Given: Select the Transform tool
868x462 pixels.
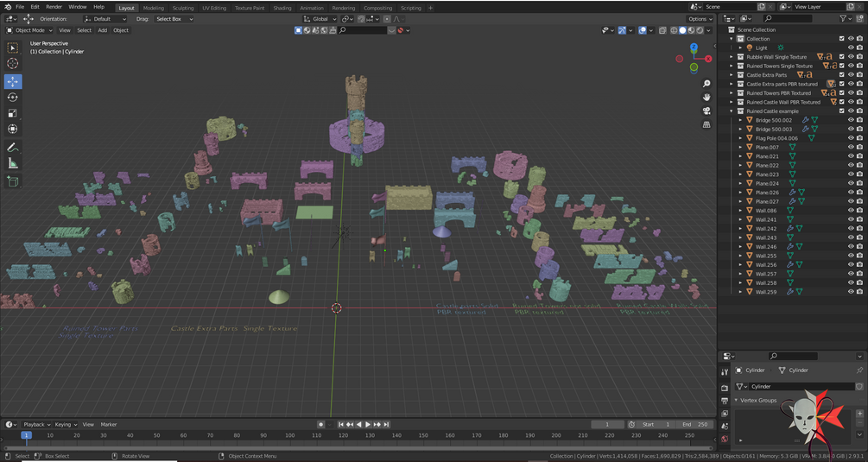Looking at the screenshot, I should pyautogui.click(x=13, y=129).
